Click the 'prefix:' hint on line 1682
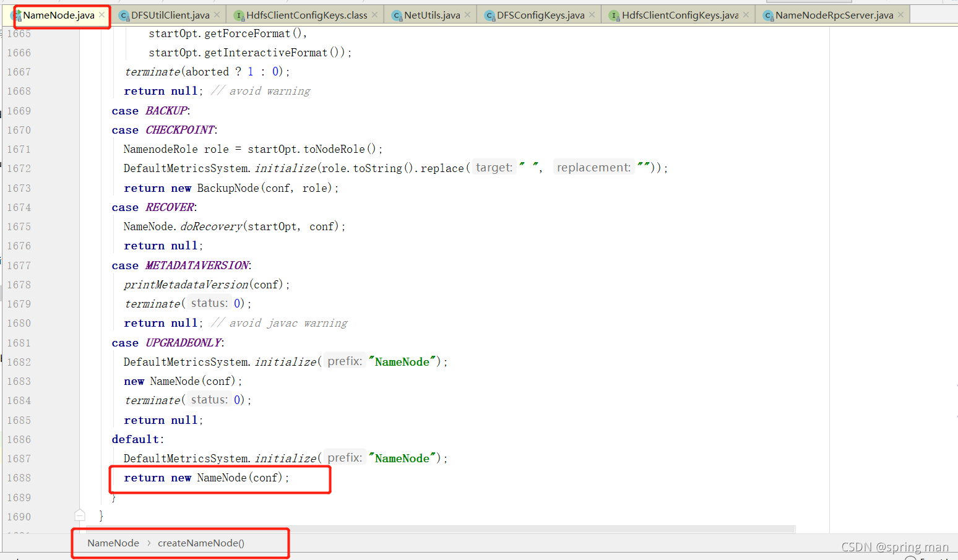 pyautogui.click(x=345, y=361)
